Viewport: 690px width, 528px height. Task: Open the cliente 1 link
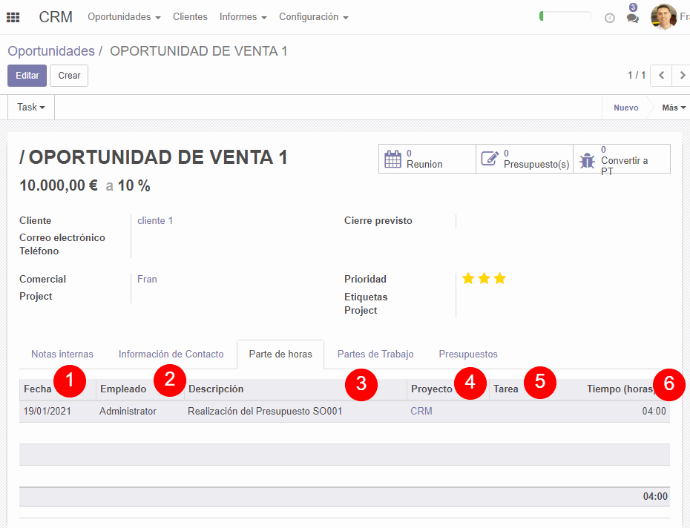[x=155, y=220]
